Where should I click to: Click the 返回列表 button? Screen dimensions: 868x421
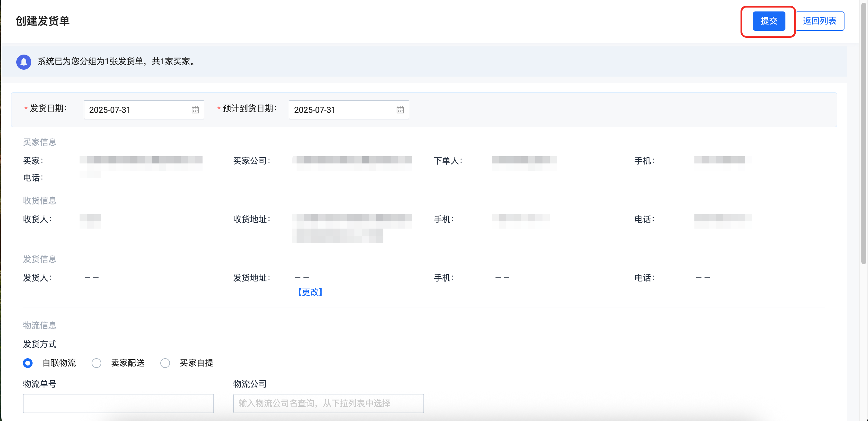click(x=819, y=21)
